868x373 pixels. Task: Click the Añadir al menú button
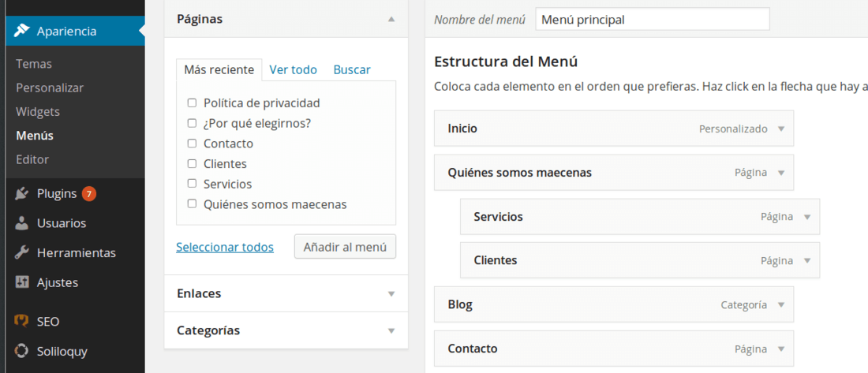345,247
